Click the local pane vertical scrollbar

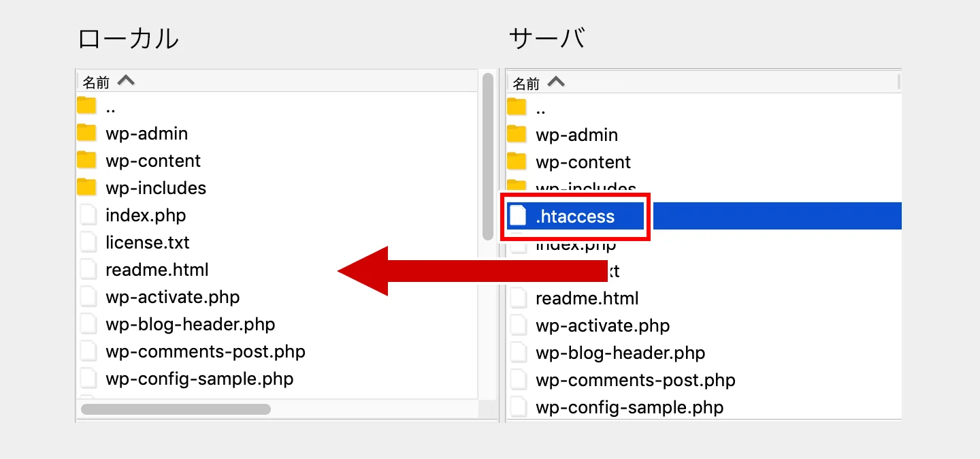[487, 156]
